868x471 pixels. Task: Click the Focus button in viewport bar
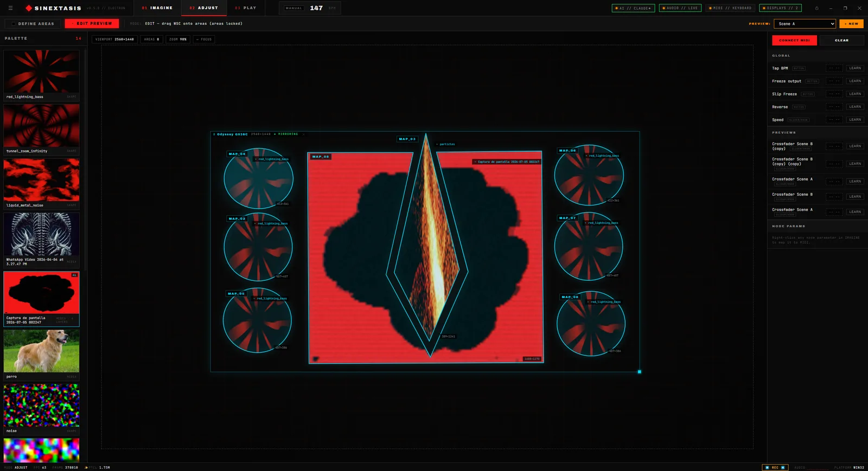click(x=204, y=39)
